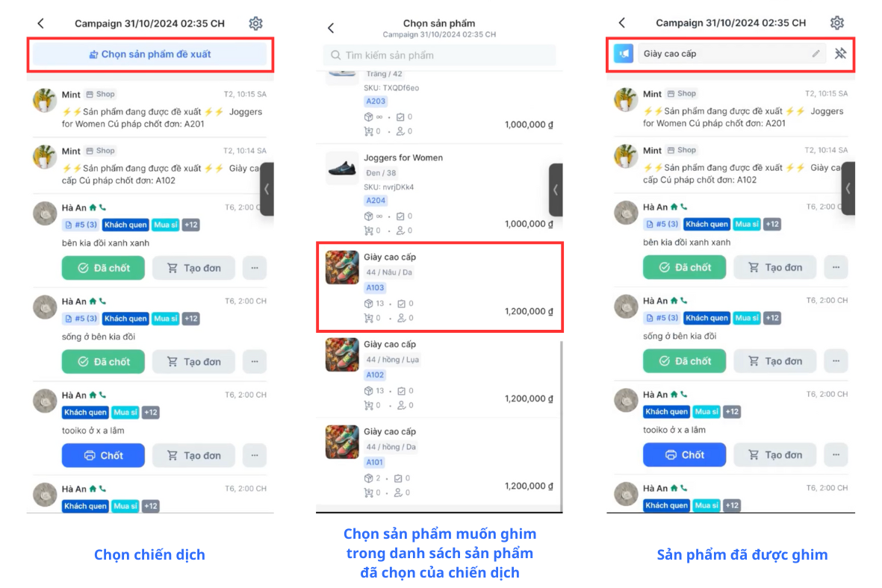882x588 pixels.
Task: Edit pinned product via pencil icon
Action: tap(816, 54)
